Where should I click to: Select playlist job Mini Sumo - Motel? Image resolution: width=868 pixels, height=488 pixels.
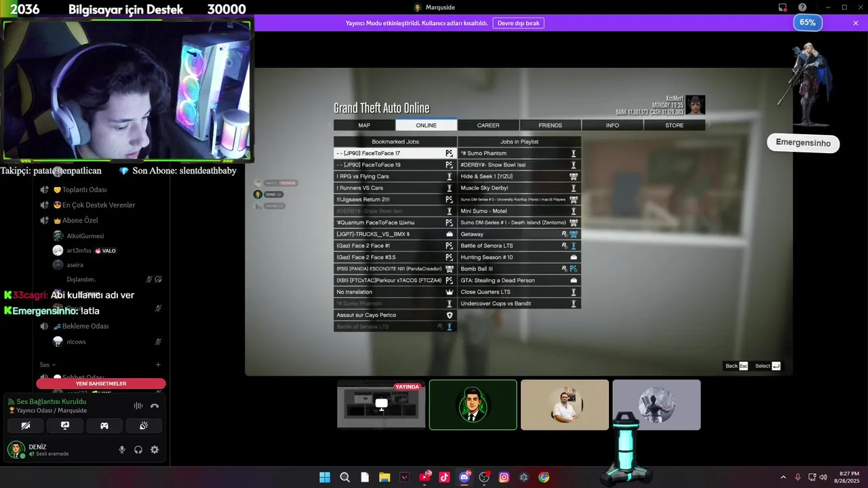pyautogui.click(x=519, y=211)
